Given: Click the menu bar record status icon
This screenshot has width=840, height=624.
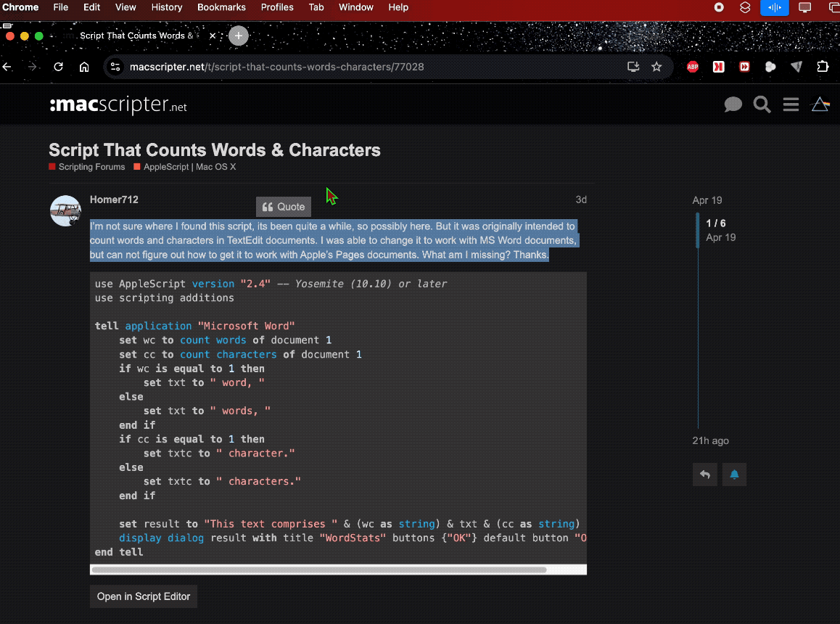Looking at the screenshot, I should (x=719, y=7).
